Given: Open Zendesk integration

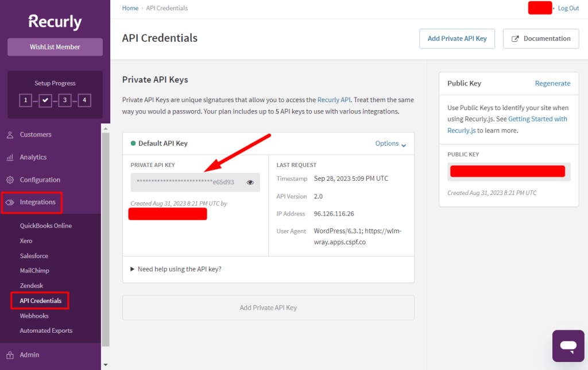Looking at the screenshot, I should 32,285.
